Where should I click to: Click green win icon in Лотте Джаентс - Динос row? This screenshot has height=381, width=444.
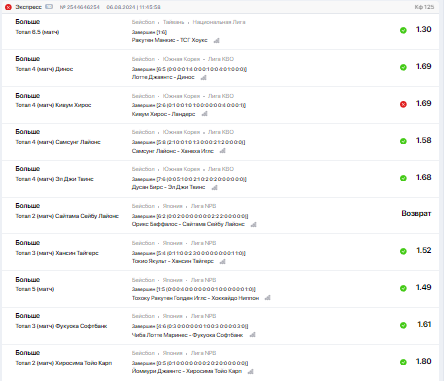click(x=403, y=67)
